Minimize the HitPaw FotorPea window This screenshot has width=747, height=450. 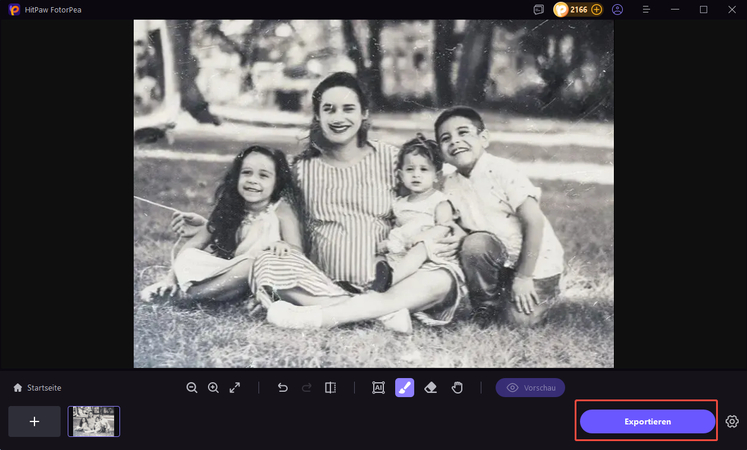(x=675, y=10)
